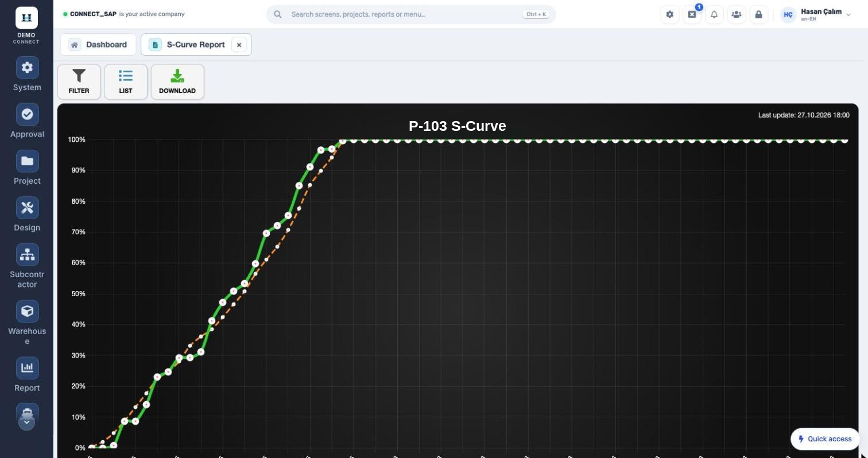Open the Subcontractor module
Screen dimensions: 868x458
(27, 266)
